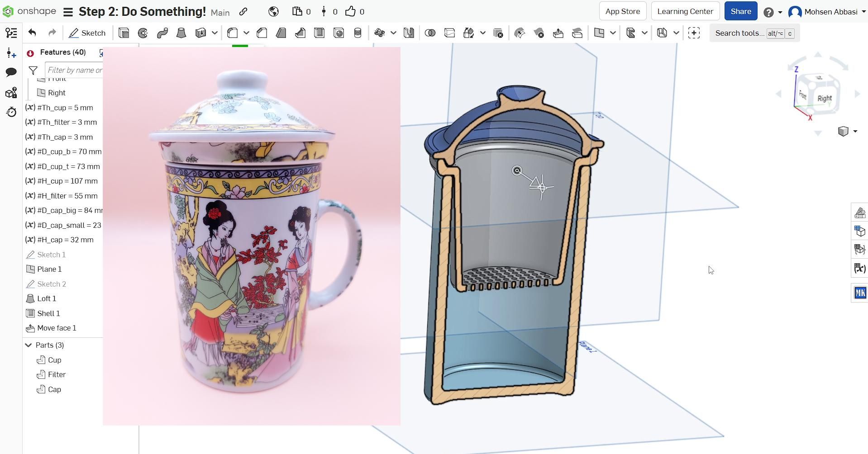The height and width of the screenshot is (454, 868).
Task: Toggle the display mode cube below the view cube
Action: 843,131
